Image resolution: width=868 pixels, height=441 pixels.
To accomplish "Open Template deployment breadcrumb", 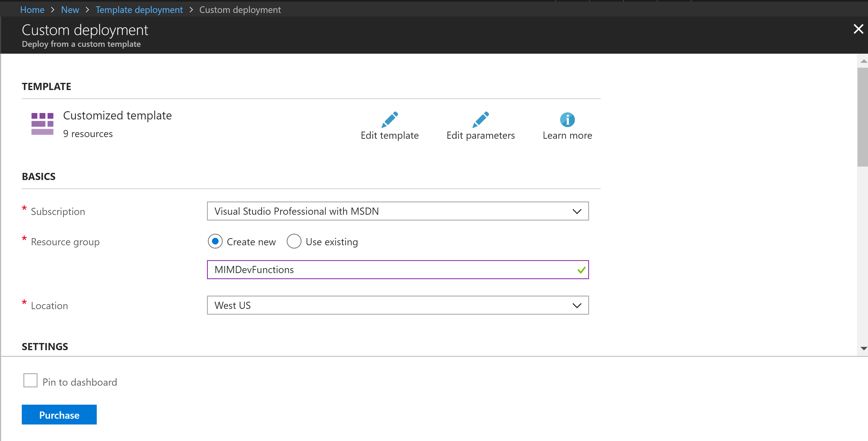I will click(139, 9).
